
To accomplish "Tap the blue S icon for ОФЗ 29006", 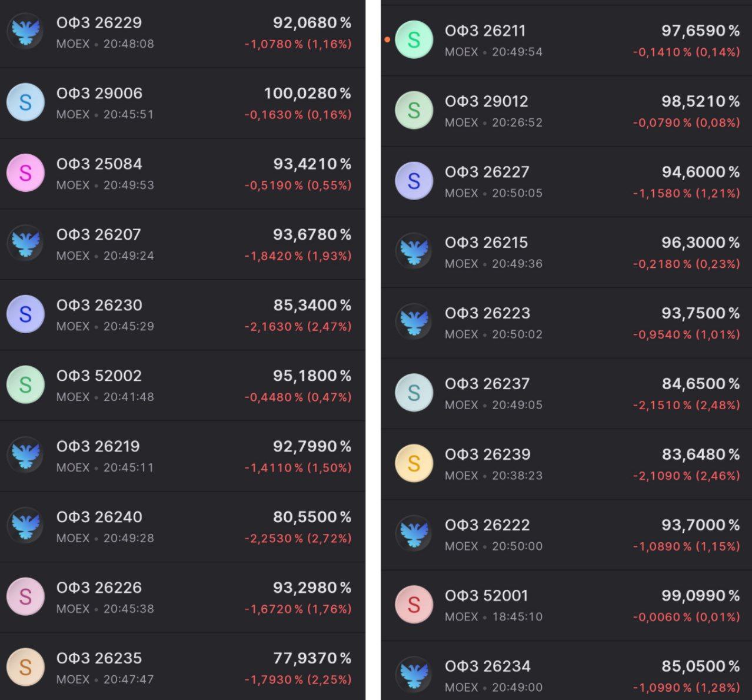I will 25,102.
